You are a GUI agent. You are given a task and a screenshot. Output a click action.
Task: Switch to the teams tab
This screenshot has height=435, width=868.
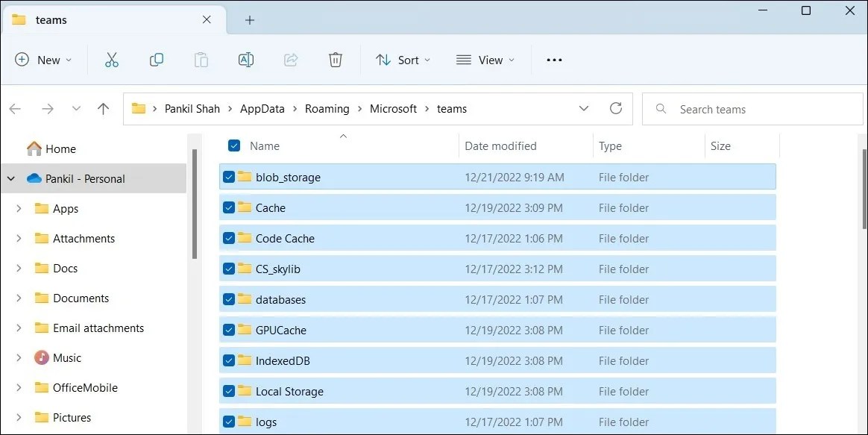coord(52,19)
